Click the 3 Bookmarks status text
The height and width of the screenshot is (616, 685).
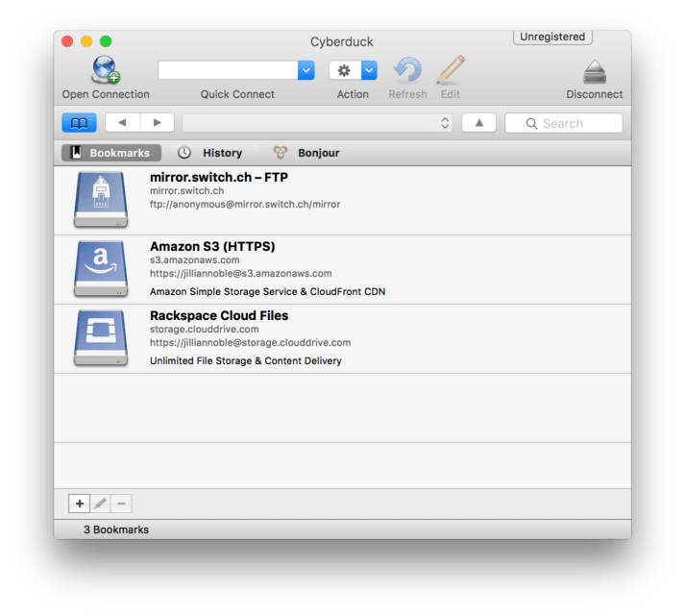[116, 530]
